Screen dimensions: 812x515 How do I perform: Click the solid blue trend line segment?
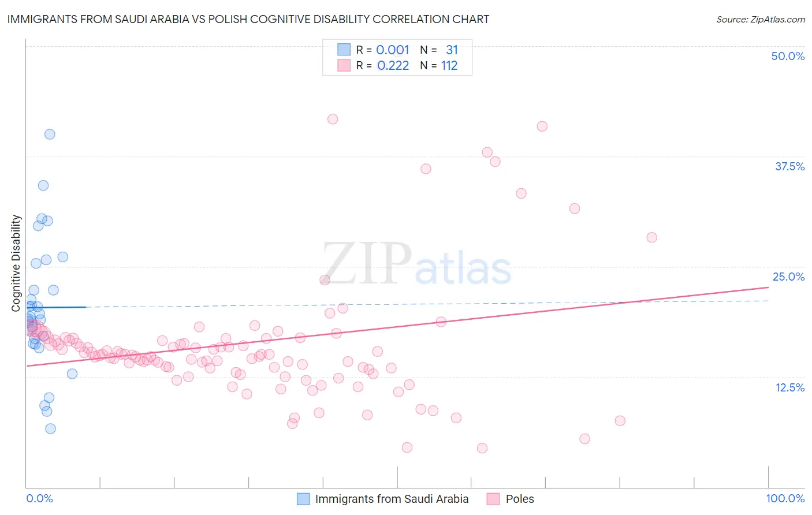pos(56,307)
